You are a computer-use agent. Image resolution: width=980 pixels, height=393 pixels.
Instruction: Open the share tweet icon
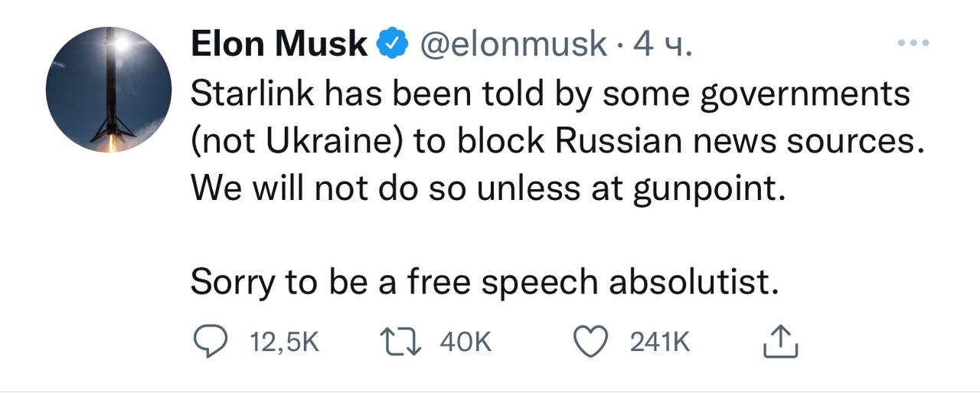[x=781, y=342]
